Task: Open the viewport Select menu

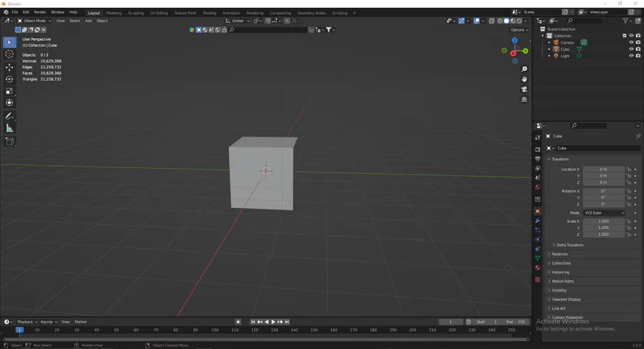Action: [x=74, y=21]
